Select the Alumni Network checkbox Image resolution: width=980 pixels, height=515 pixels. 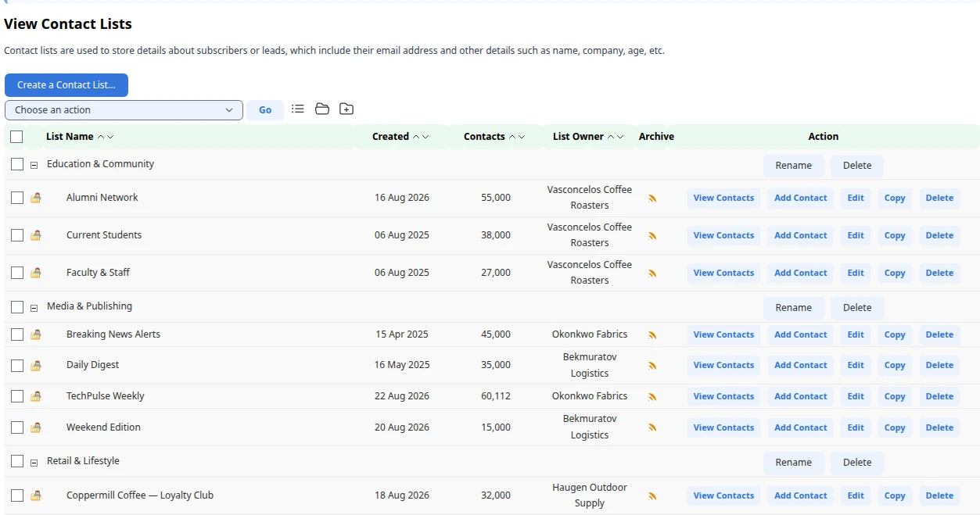pyautogui.click(x=17, y=198)
